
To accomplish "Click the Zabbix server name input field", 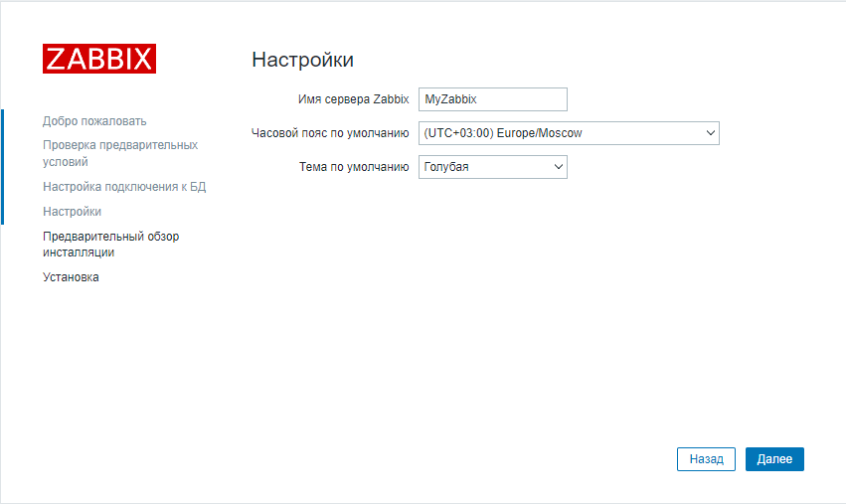I will tap(493, 99).
